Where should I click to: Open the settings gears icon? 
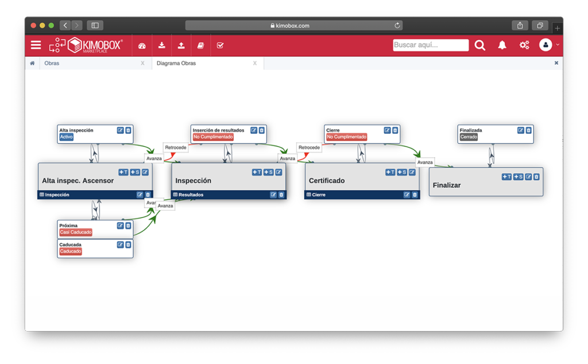[x=524, y=45]
